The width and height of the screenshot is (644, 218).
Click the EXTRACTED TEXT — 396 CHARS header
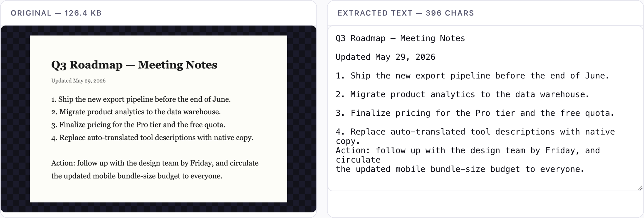click(406, 13)
